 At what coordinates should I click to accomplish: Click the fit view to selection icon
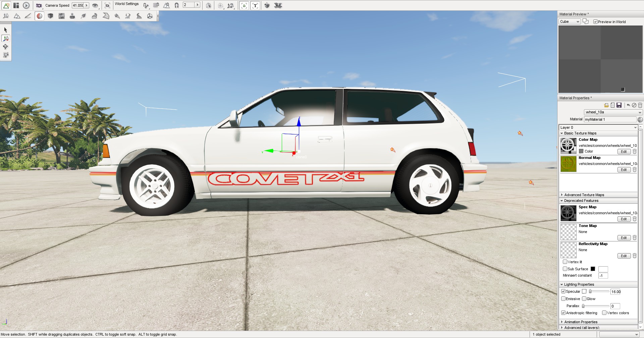click(107, 5)
